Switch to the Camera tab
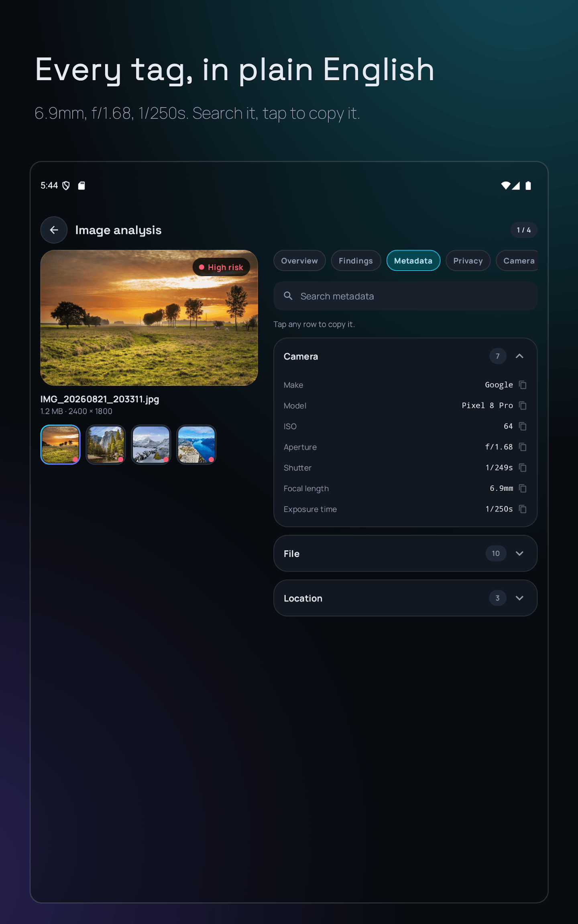Viewport: 578px width, 924px height. (x=517, y=261)
